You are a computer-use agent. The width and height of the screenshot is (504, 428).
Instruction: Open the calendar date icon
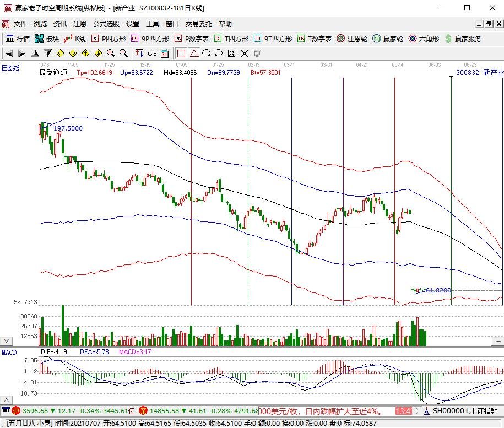[165, 53]
